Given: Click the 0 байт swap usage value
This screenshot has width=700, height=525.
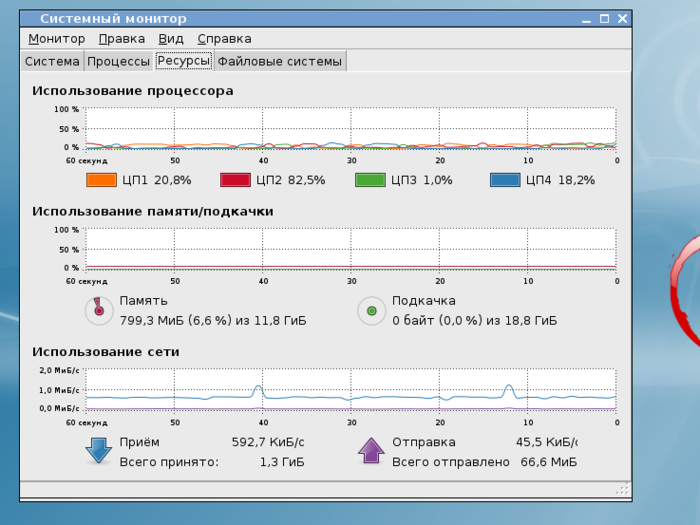Looking at the screenshot, I should (x=475, y=321).
